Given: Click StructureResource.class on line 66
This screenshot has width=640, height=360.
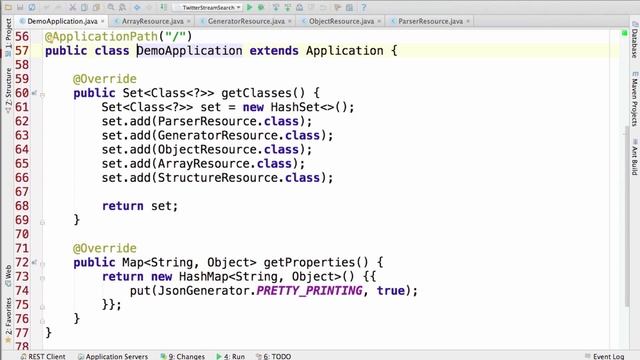Looking at the screenshot, I should [x=239, y=178].
